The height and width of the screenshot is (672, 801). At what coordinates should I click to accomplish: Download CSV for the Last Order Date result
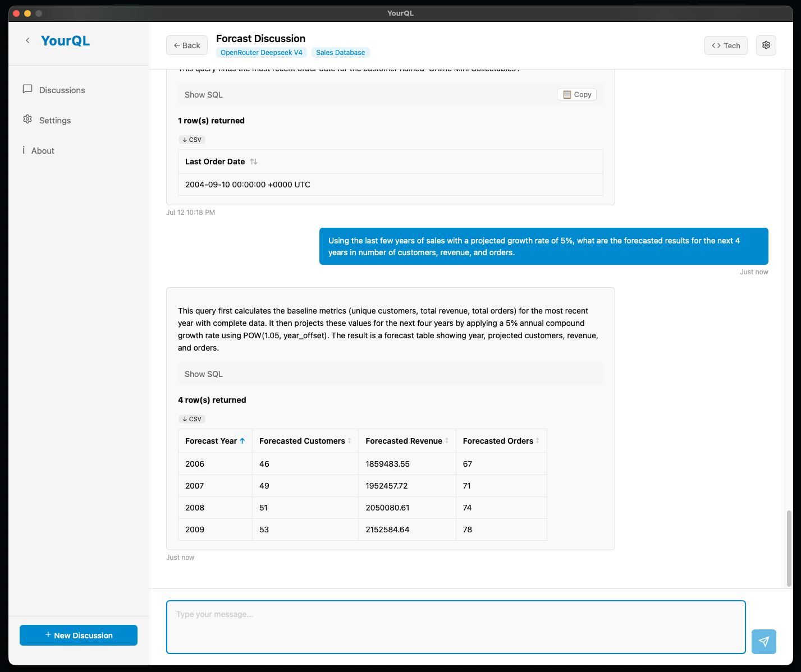[x=192, y=140]
